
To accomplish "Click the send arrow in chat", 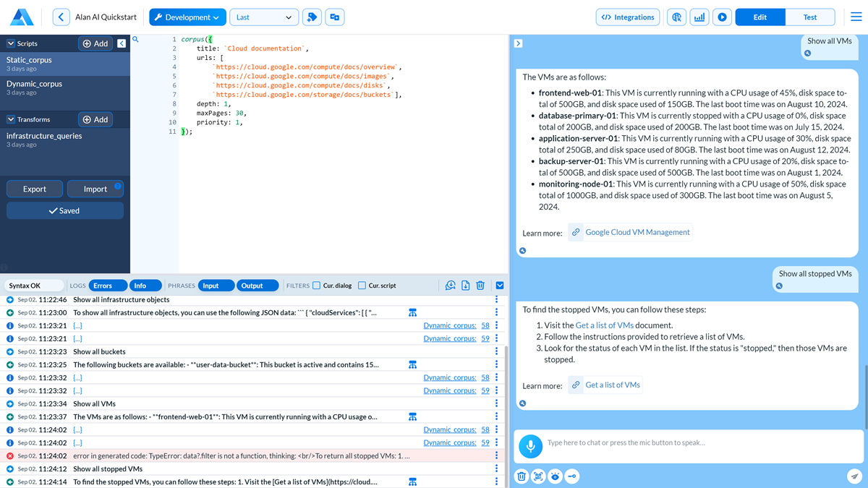I will point(854,476).
